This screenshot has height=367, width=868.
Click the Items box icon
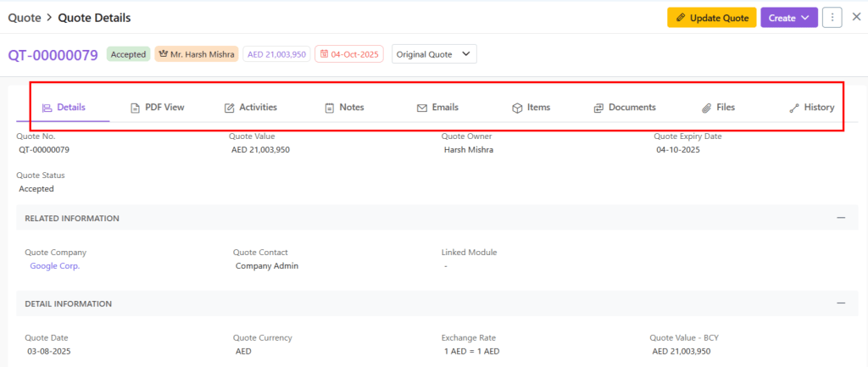(x=517, y=108)
